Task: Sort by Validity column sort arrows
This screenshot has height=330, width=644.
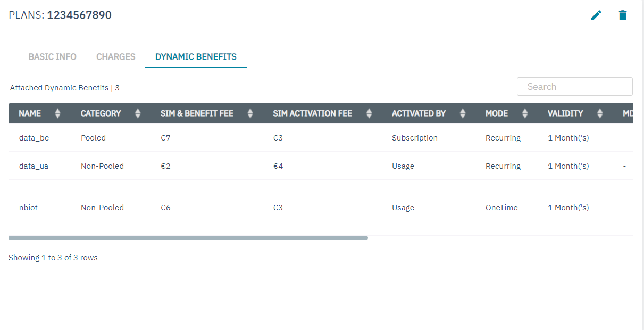Action: pos(600,113)
